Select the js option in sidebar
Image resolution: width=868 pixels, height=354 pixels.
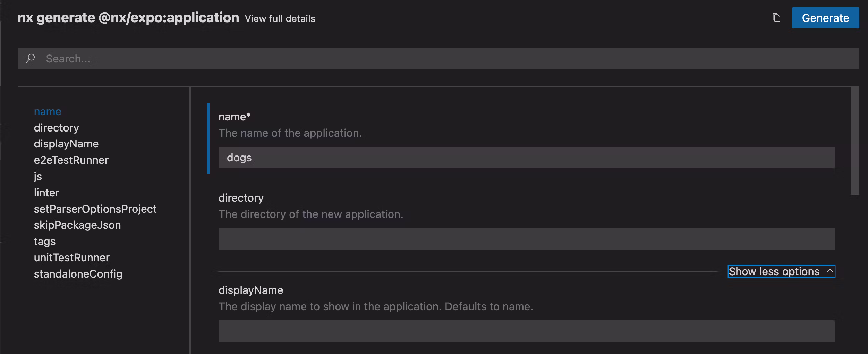[x=38, y=176]
